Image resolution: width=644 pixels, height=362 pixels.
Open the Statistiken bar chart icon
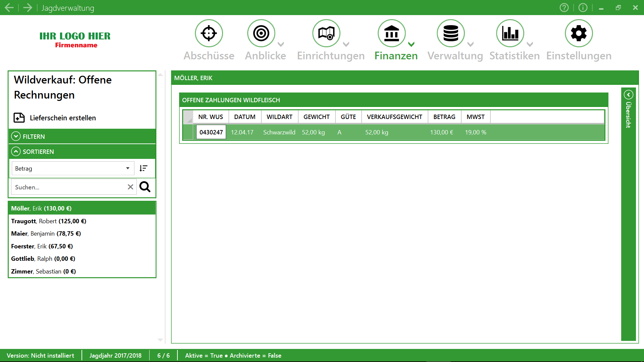(x=510, y=33)
